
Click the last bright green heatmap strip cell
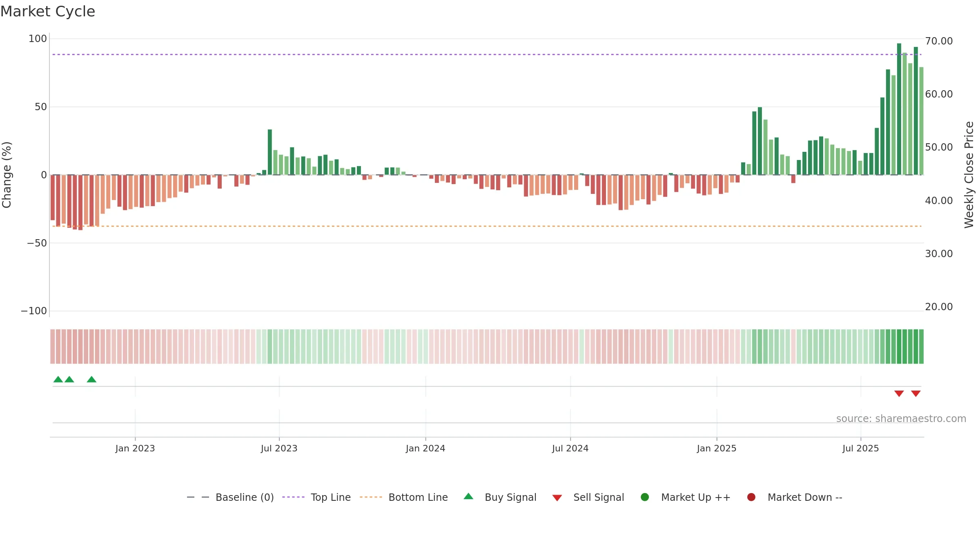[921, 347]
